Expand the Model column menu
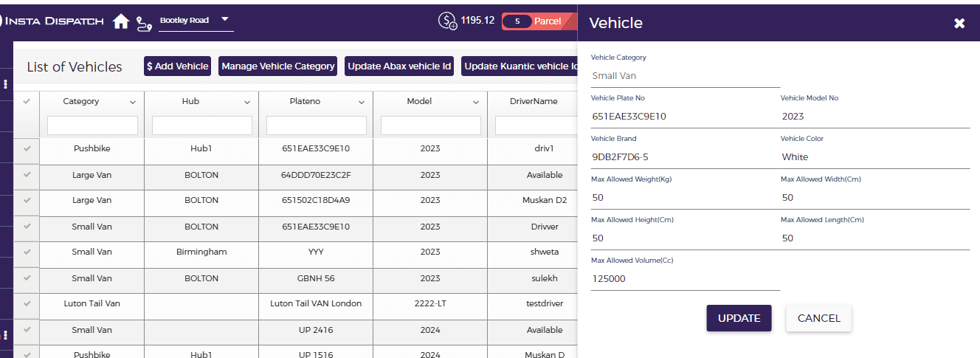 point(476,102)
